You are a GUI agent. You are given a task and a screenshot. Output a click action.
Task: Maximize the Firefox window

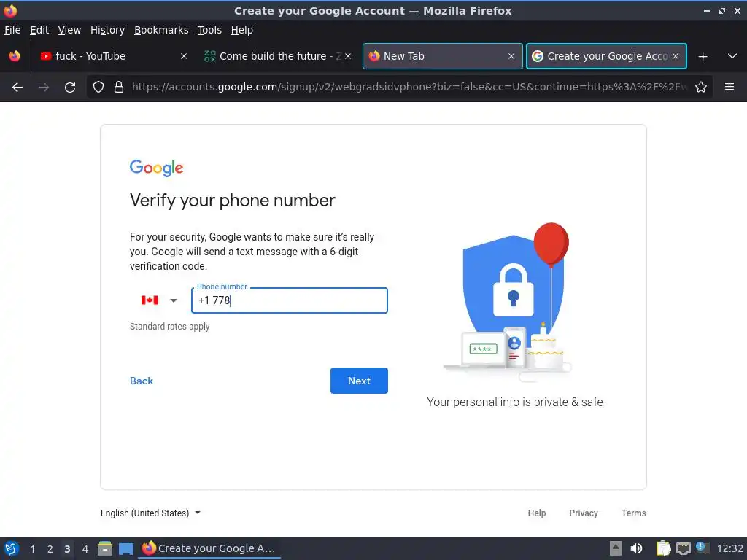pos(722,10)
